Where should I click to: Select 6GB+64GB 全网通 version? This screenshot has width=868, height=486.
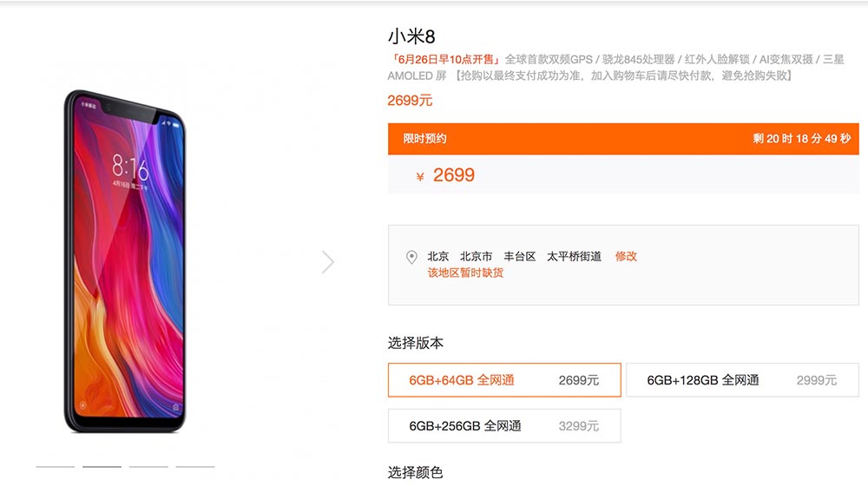(504, 380)
